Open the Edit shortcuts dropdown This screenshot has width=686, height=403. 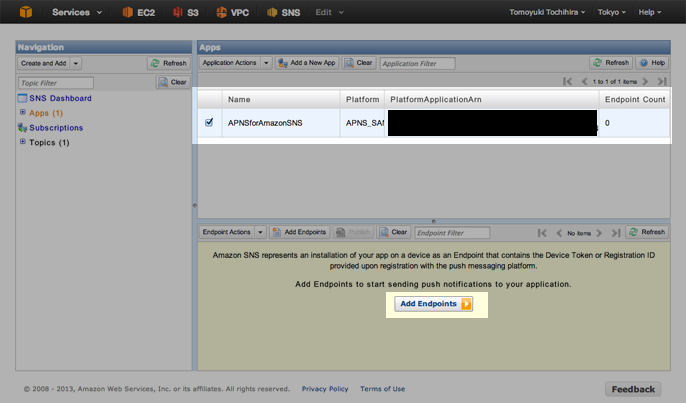(329, 12)
